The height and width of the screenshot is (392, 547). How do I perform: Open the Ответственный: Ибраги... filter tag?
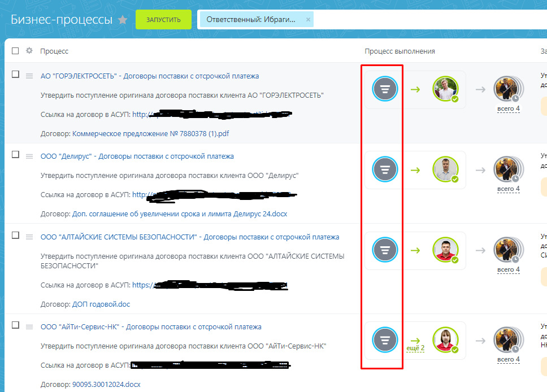(251, 20)
